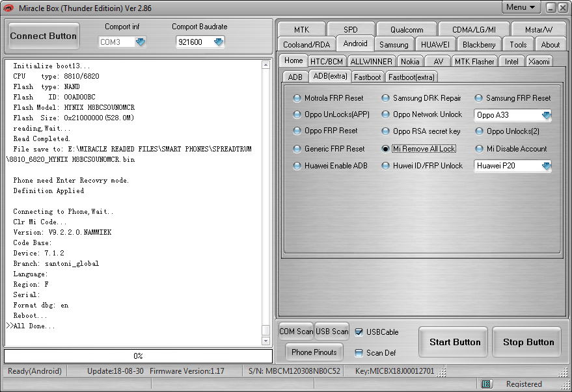572x392 pixels.
Task: Expand the Oppo A33 model dropdown
Action: (546, 115)
